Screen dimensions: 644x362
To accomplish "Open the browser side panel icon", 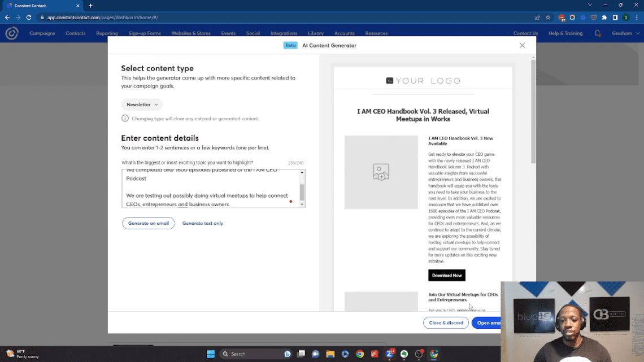I will [x=615, y=18].
